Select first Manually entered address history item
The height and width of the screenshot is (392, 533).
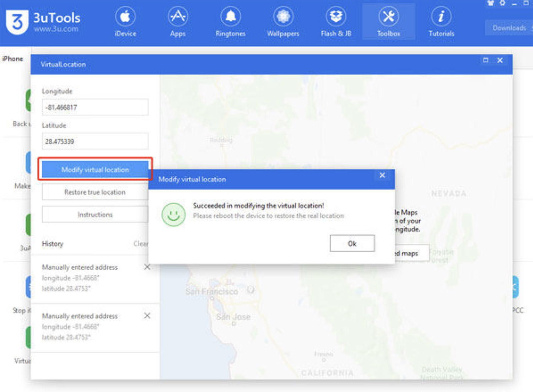95,278
